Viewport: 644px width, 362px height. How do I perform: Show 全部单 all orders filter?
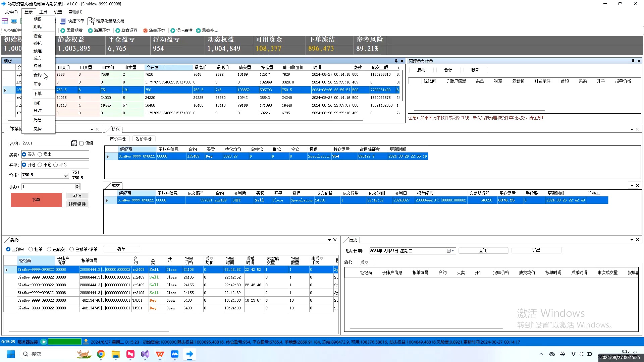[8, 249]
